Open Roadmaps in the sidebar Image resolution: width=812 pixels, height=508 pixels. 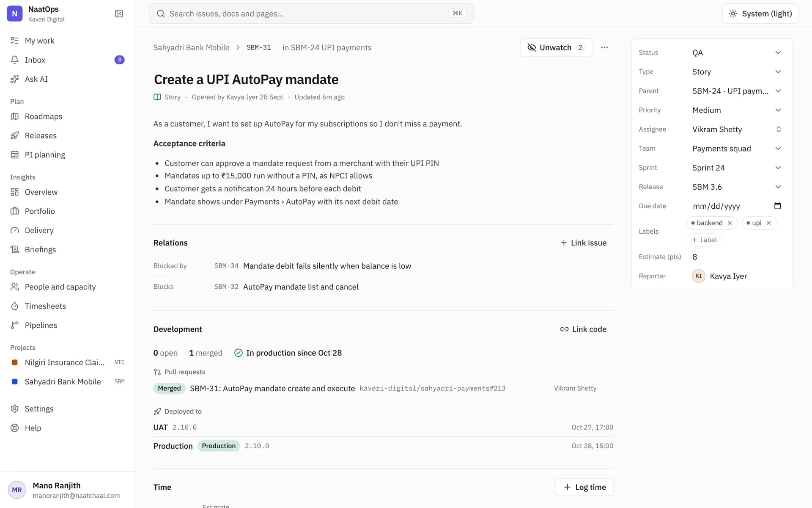tap(67, 116)
